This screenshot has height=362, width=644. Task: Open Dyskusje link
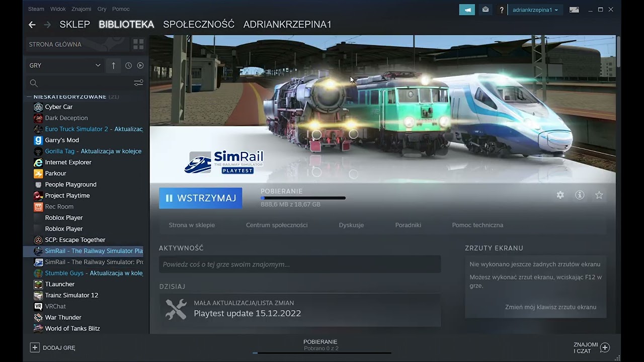(x=351, y=225)
